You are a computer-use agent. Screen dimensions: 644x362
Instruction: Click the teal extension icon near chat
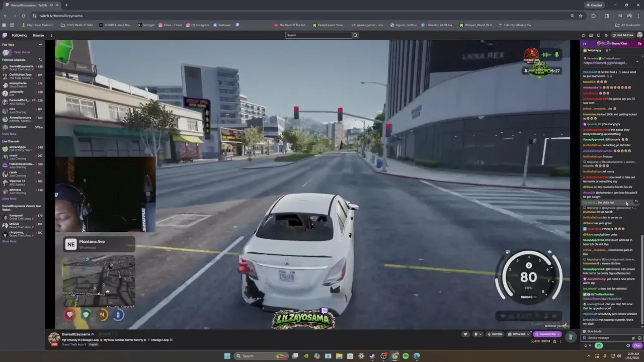pyautogui.click(x=571, y=336)
